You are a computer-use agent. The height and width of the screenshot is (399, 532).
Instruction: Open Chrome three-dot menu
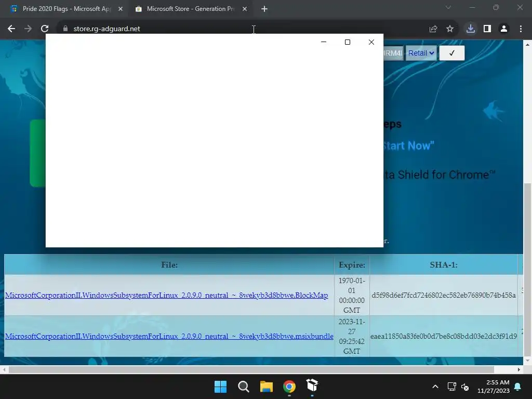pos(521,29)
